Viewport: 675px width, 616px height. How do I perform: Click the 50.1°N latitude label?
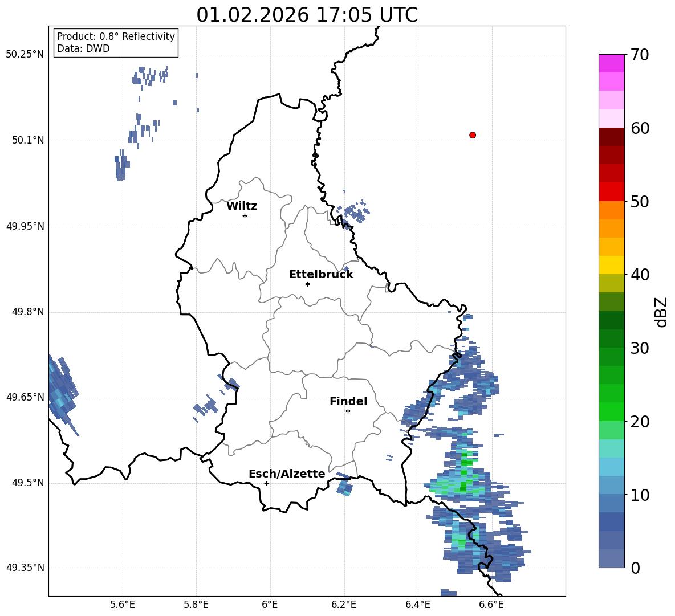coord(28,140)
